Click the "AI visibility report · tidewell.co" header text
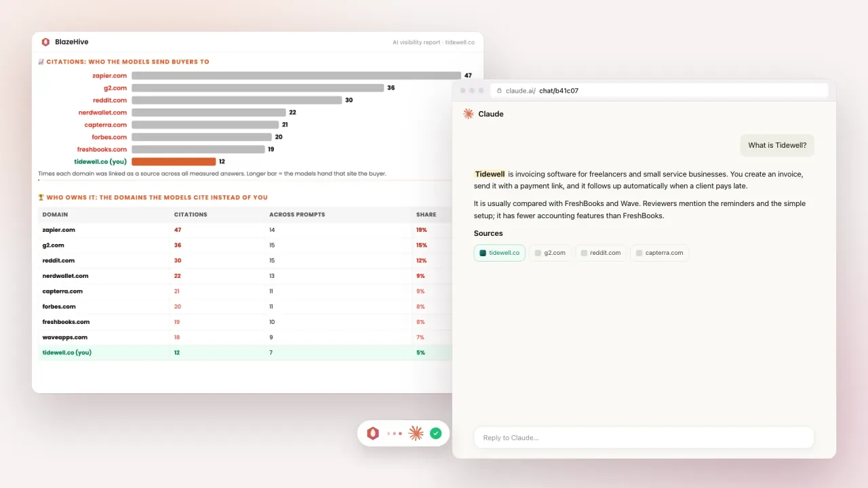 coord(433,42)
